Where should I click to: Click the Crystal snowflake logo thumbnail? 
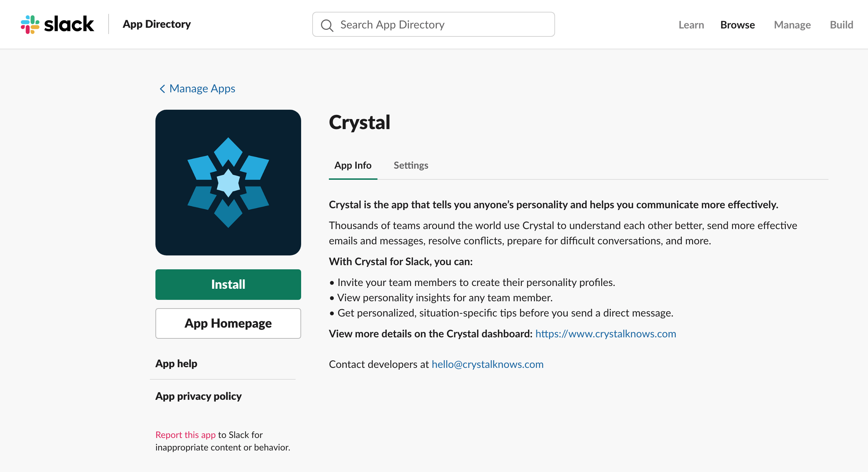[228, 183]
